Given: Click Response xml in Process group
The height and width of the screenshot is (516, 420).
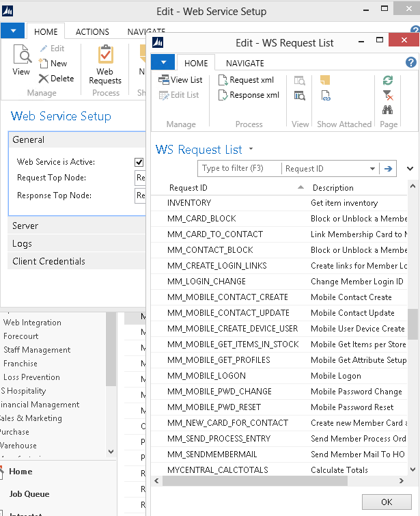Looking at the screenshot, I should pos(248,95).
